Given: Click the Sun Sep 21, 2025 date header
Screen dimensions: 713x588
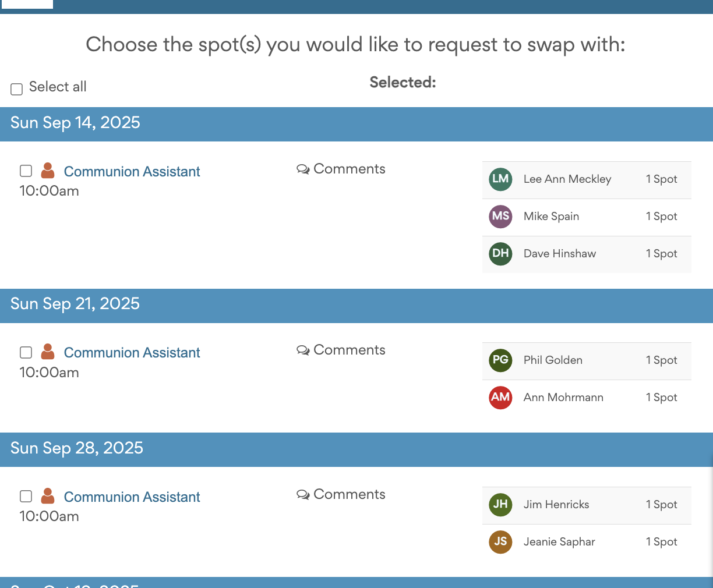Looking at the screenshot, I should point(356,306).
